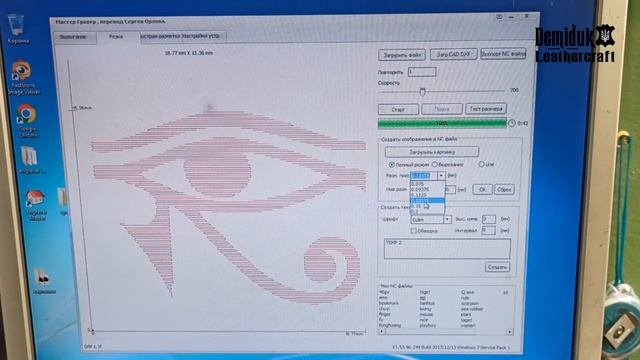Select 'rule' in the NC files list
The image size is (640, 360).
point(465,298)
